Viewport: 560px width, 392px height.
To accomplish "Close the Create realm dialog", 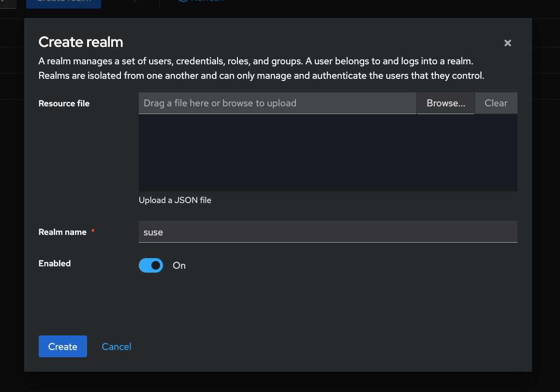I will tap(507, 43).
